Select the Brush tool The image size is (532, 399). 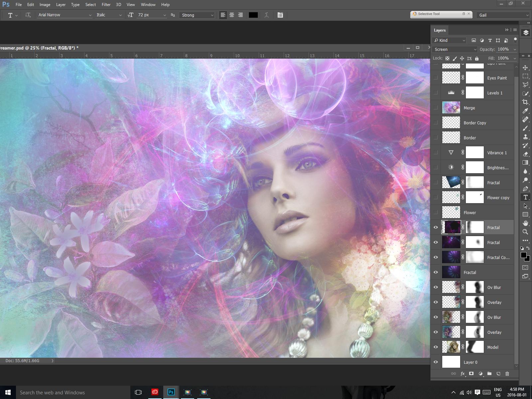pyautogui.click(x=526, y=128)
